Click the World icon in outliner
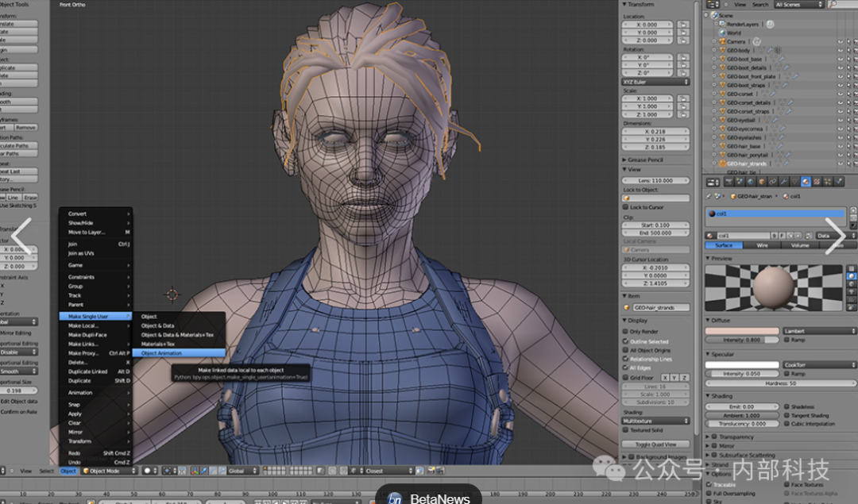Viewport: 858px width, 504px height. point(721,33)
